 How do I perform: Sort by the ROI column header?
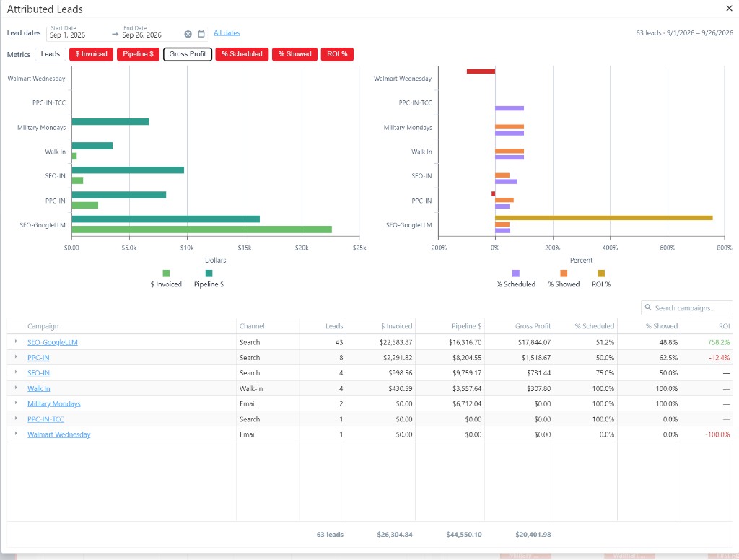724,326
